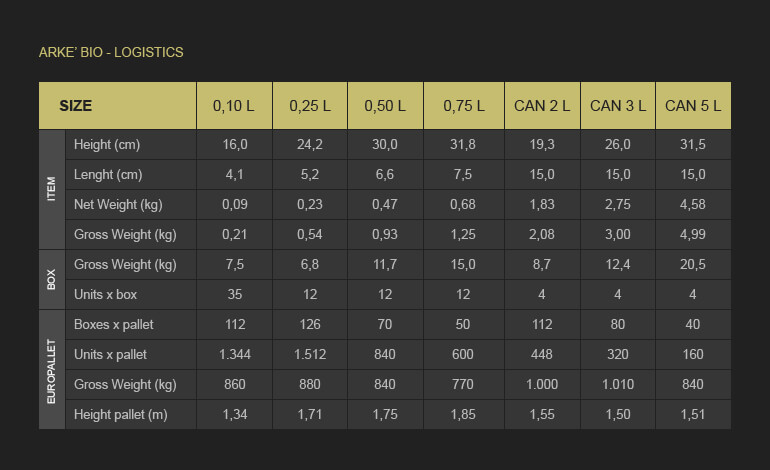Click the EUROPALLET section label
770x470 pixels.
click(52, 369)
